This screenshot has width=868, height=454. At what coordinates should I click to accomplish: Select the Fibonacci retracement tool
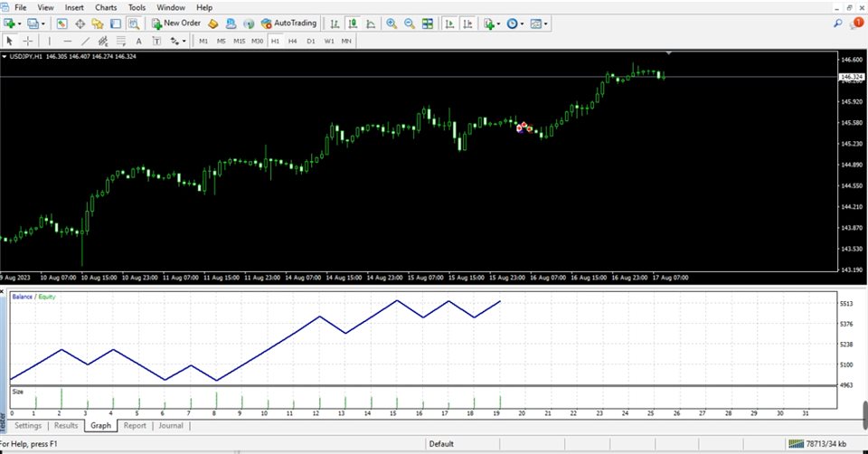121,41
